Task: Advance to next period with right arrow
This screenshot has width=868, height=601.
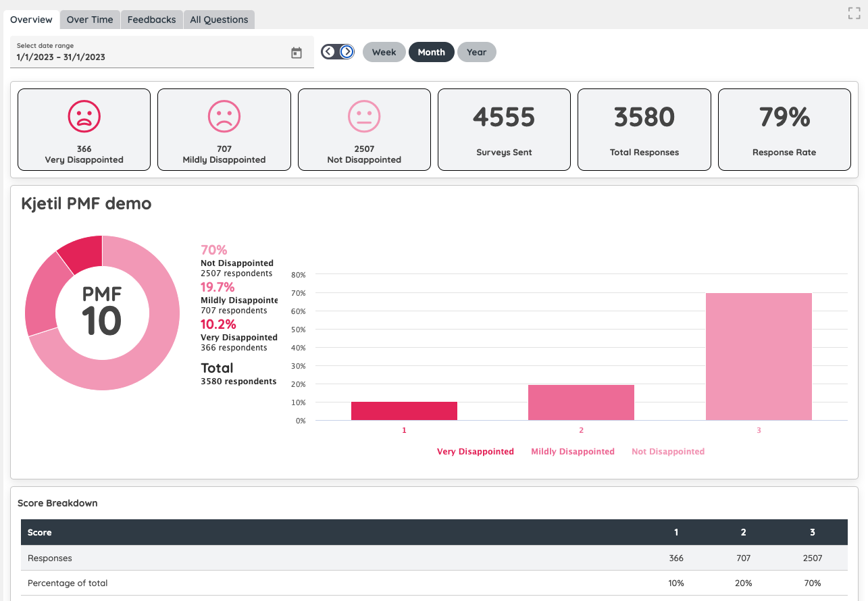Action: (x=347, y=52)
